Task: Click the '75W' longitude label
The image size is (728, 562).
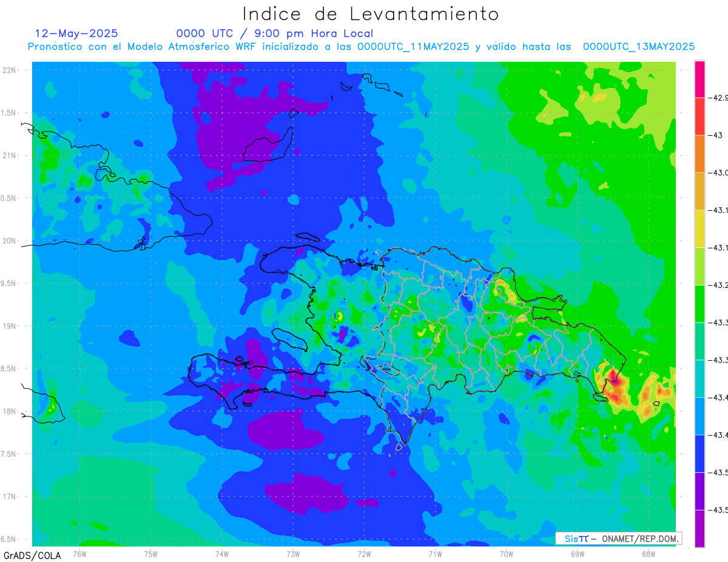Action: point(150,553)
